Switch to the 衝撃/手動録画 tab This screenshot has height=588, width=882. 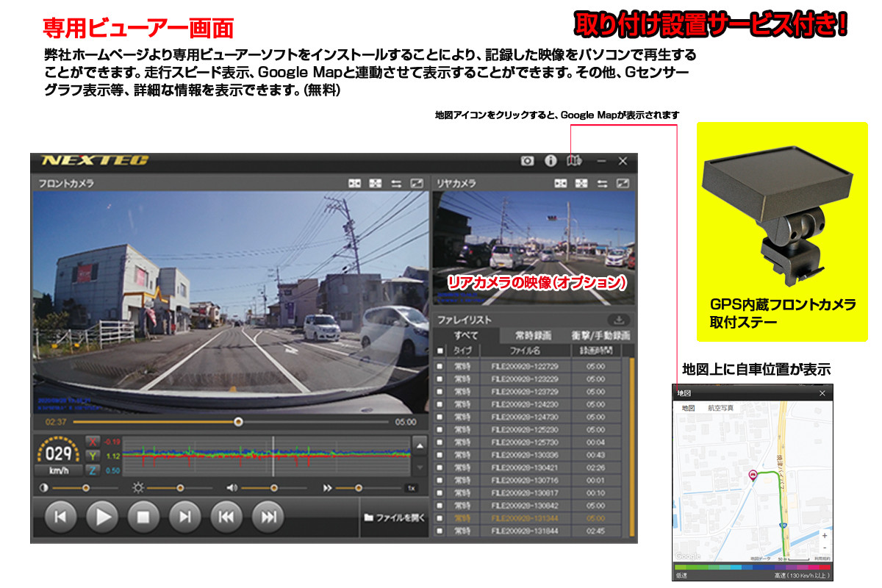[600, 335]
